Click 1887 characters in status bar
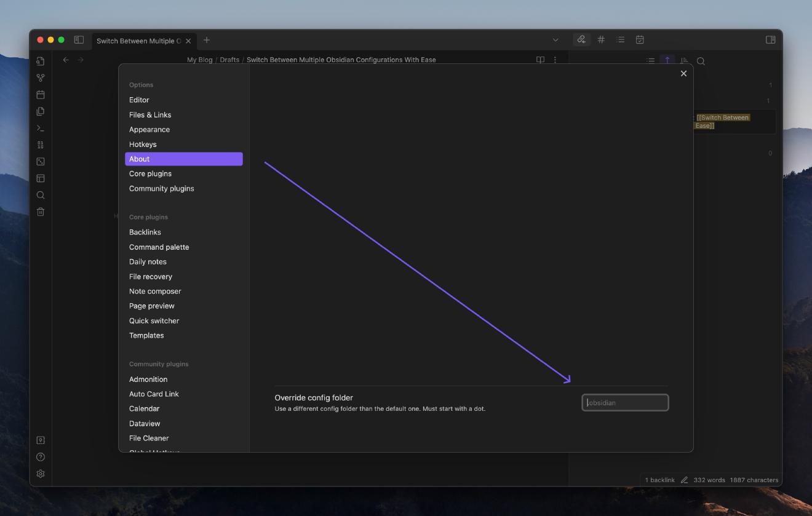Viewport: 812px width, 516px height. click(754, 480)
